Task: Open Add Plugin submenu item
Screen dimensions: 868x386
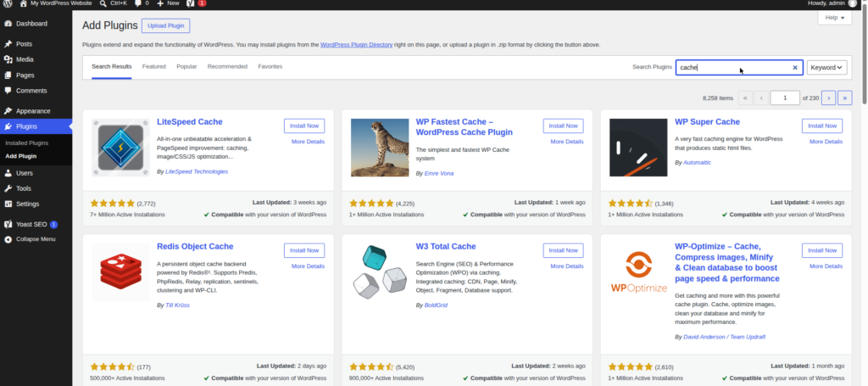Action: tap(21, 156)
